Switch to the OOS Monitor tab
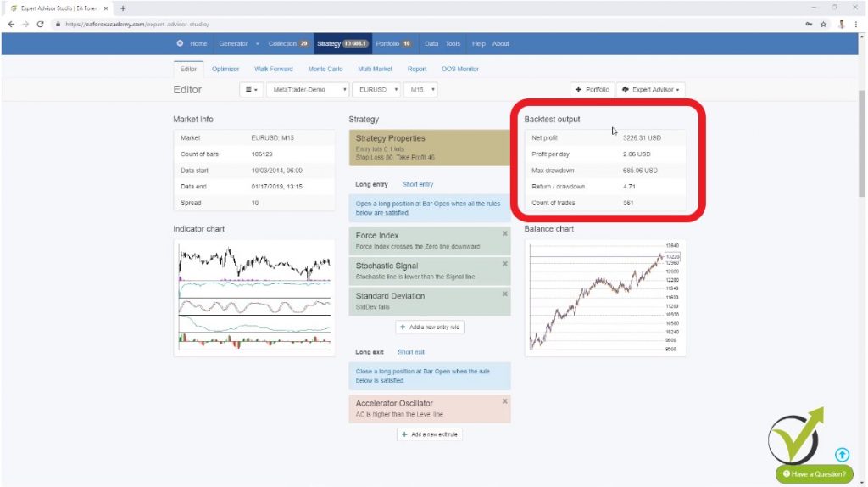Image resolution: width=868 pixels, height=487 pixels. [460, 69]
